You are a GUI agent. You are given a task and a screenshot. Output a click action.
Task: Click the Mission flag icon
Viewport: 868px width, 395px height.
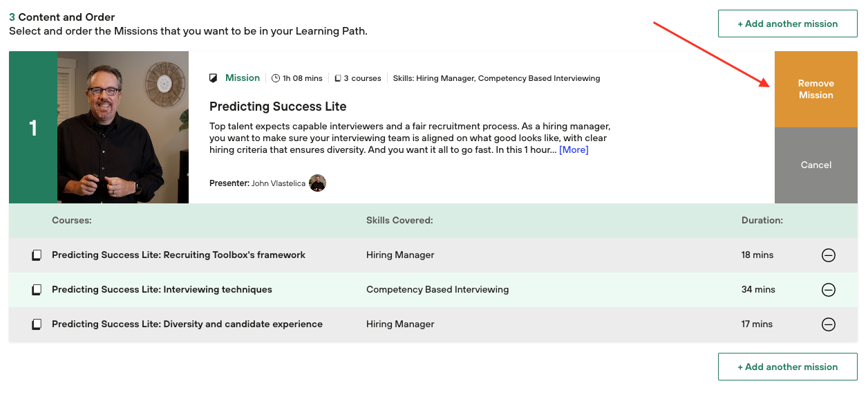(214, 78)
